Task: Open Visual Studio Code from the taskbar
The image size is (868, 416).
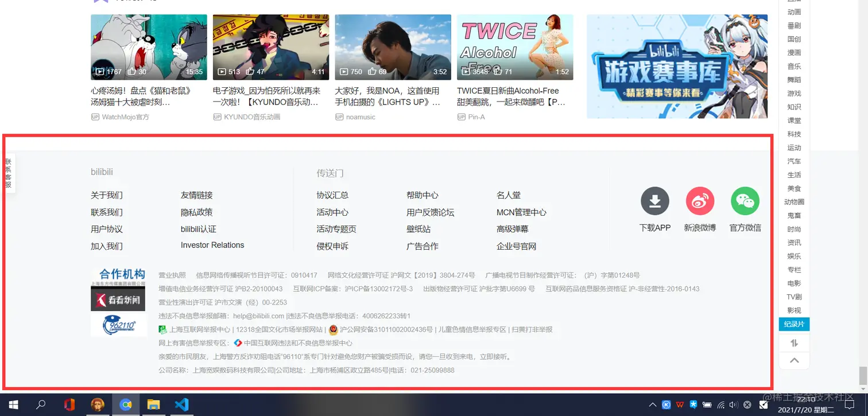Action: (181, 405)
